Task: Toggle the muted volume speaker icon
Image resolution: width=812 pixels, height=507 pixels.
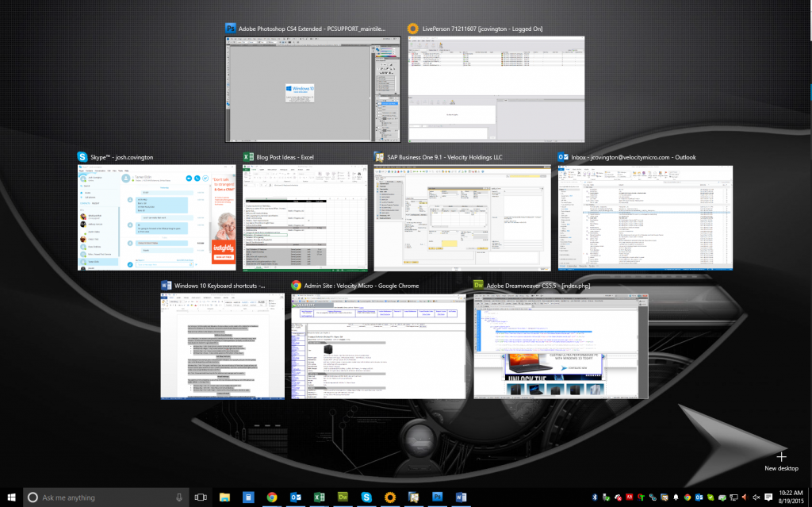Action: tap(756, 497)
